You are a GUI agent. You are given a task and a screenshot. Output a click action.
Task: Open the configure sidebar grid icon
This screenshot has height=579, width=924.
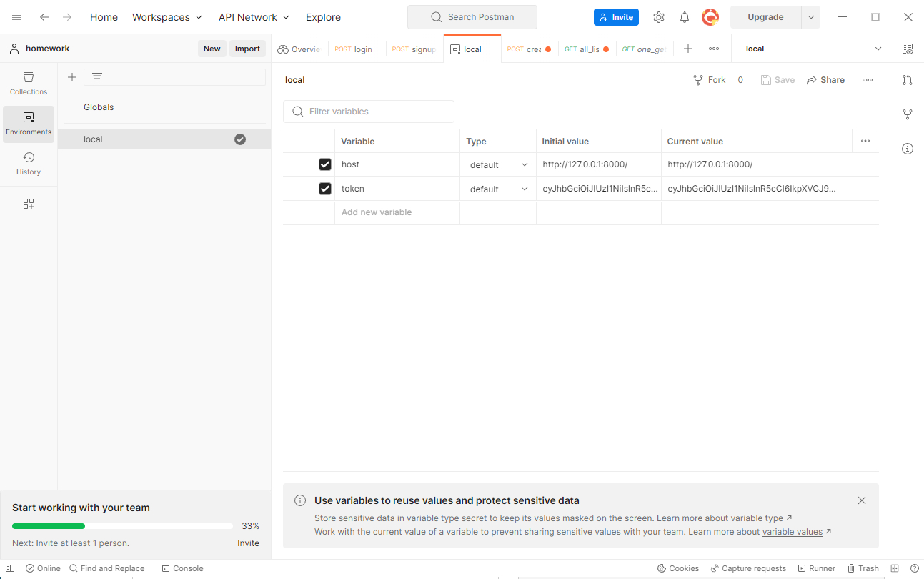[29, 204]
